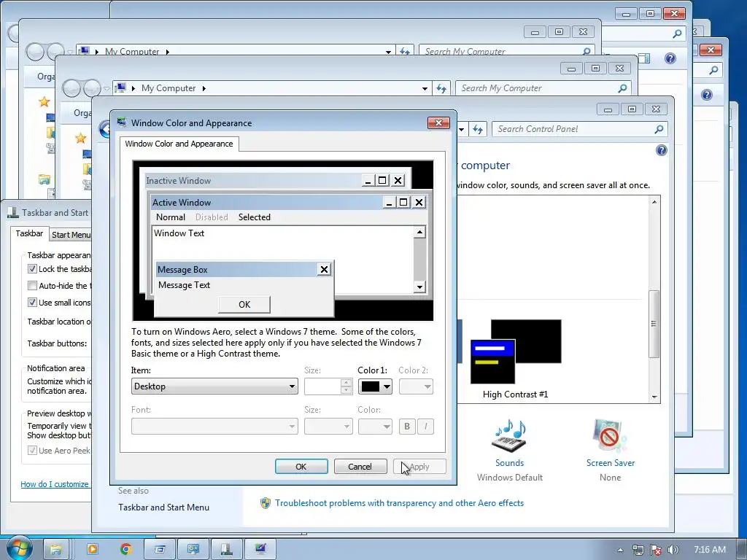This screenshot has width=747, height=560.
Task: Expand the address bar dropdown in the front My Computer window
Action: click(424, 88)
